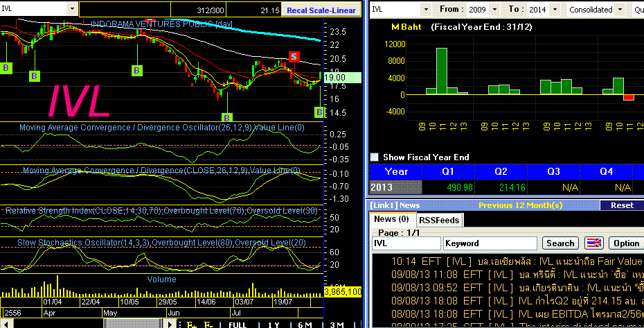Focus the Keyword search field
Screen dimensions: 644x328
pyautogui.click(x=490, y=243)
